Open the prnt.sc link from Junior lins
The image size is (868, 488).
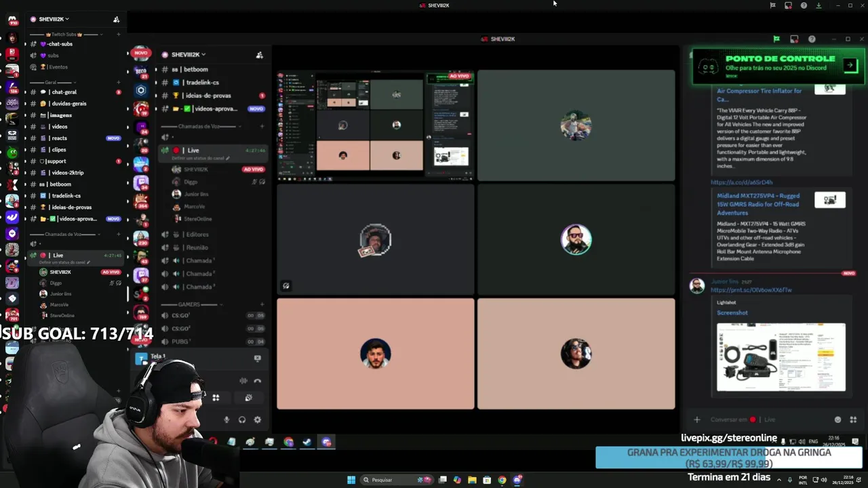pyautogui.click(x=751, y=290)
